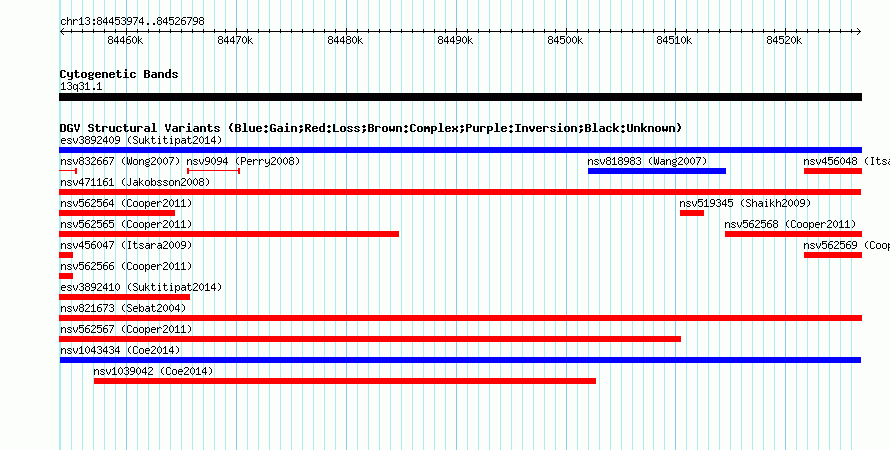Select the nsv832667 (Wong2007) variant marker
Screen dimensions: 890x450
click(x=68, y=171)
